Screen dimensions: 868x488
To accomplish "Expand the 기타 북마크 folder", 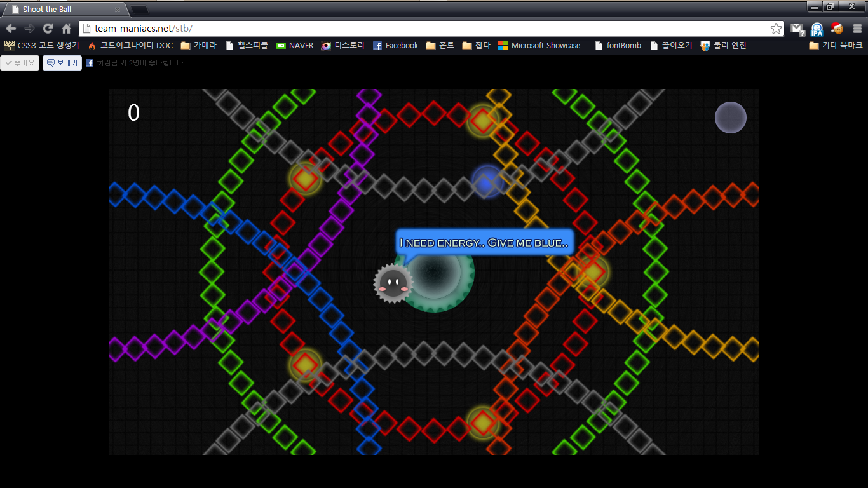I will click(836, 45).
